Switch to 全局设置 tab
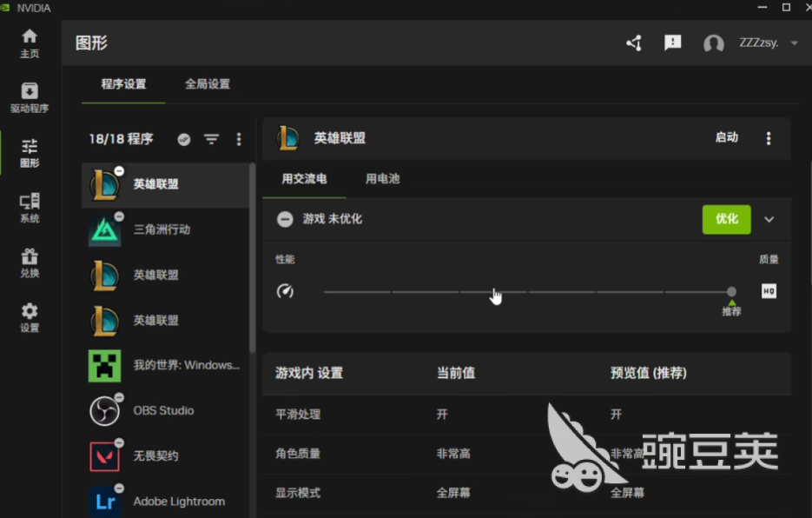Screen dimensions: 812x518 [208, 84]
